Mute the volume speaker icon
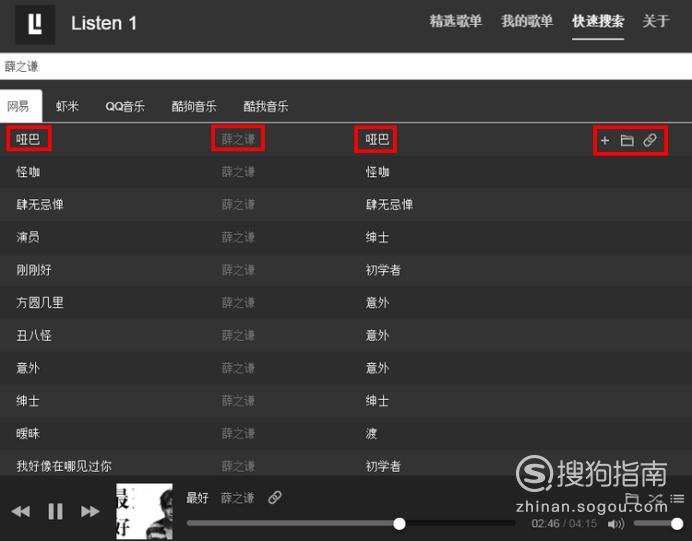692x541 pixels. coord(616,524)
